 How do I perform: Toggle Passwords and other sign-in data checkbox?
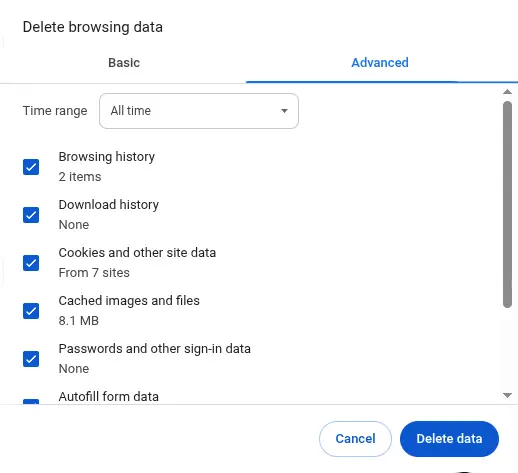pyautogui.click(x=31, y=359)
